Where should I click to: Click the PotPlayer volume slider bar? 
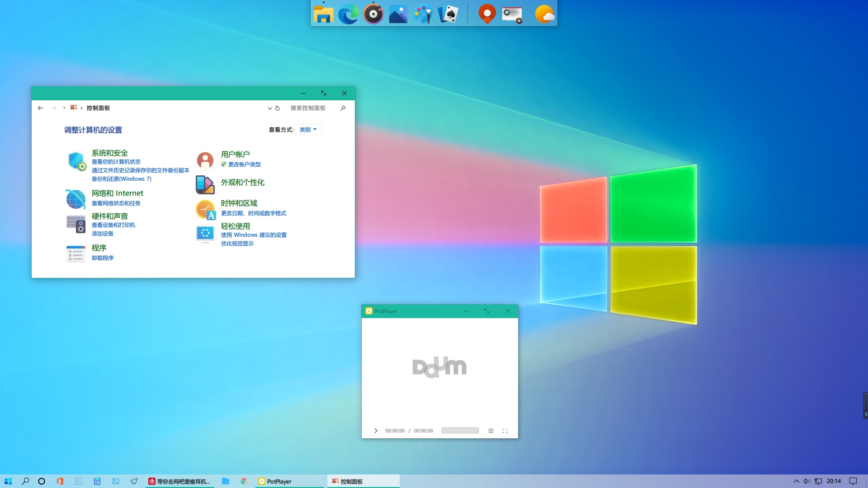tap(460, 431)
